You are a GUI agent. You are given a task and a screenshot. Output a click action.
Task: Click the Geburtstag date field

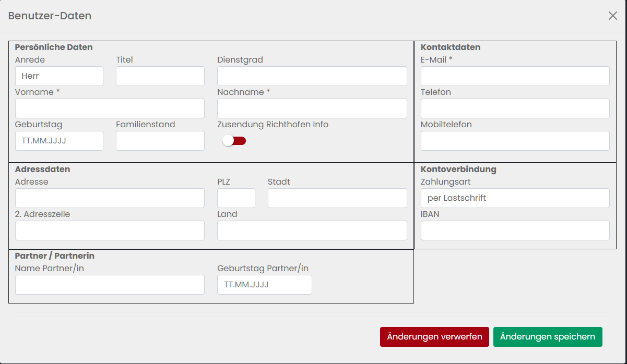pos(59,141)
